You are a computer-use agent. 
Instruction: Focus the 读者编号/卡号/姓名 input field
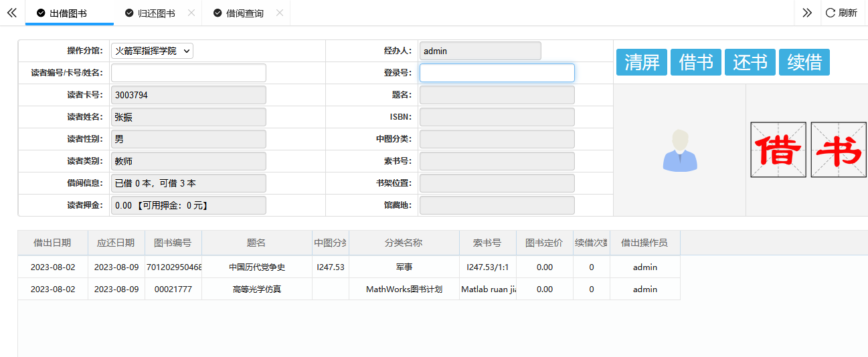188,73
